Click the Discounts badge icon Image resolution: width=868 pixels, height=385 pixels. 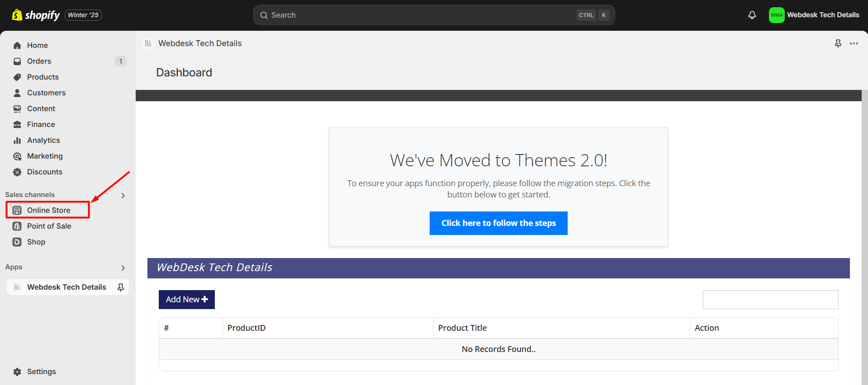(x=17, y=172)
